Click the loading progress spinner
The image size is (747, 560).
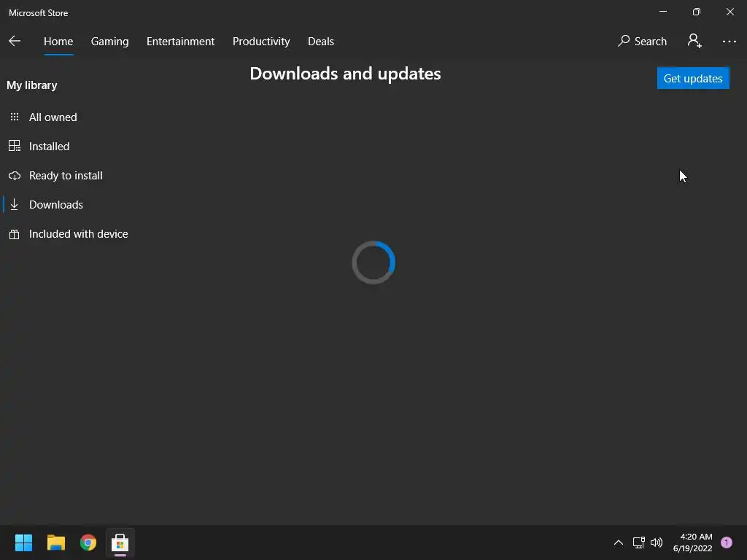point(373,262)
